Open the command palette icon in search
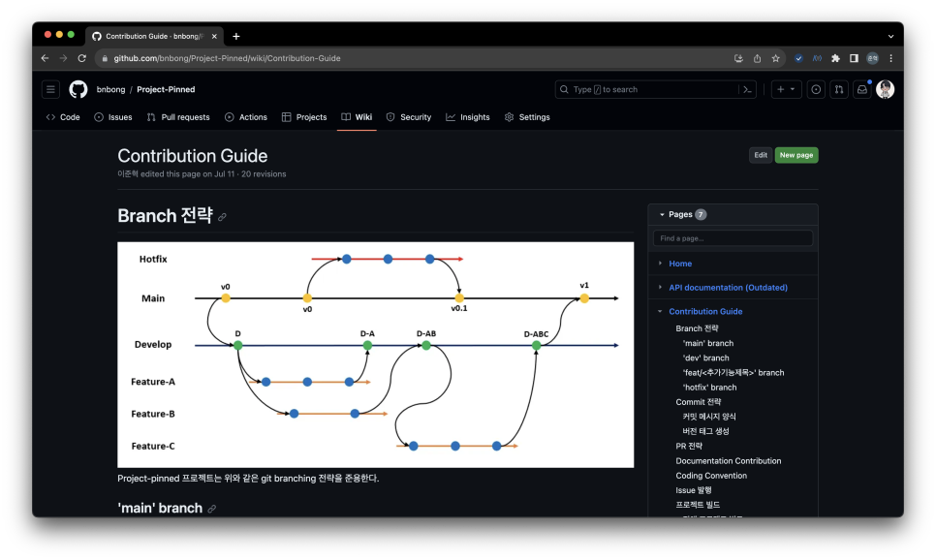Image resolution: width=936 pixels, height=560 pixels. coord(747,89)
